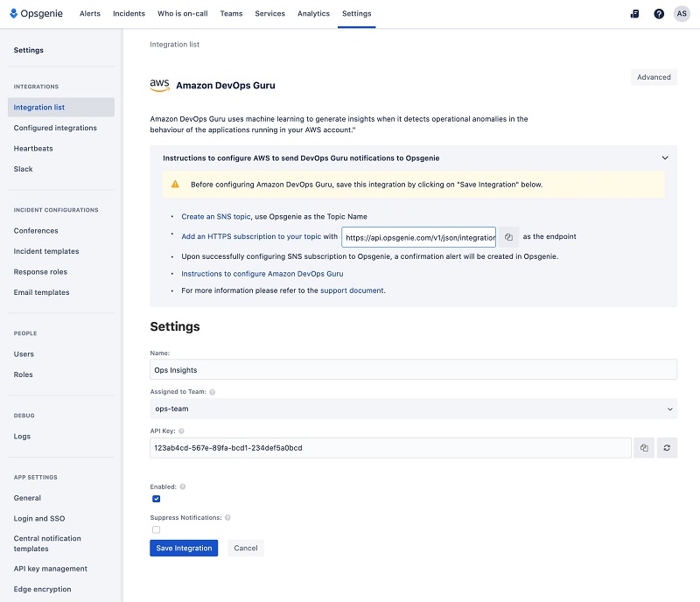Regenerate the API key with the refresh icon
Image resolution: width=700 pixels, height=602 pixels.
click(x=667, y=447)
